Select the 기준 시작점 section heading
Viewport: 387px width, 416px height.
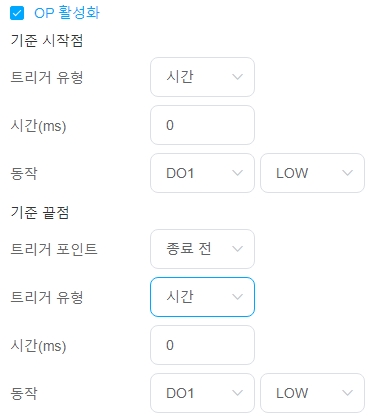click(x=47, y=41)
